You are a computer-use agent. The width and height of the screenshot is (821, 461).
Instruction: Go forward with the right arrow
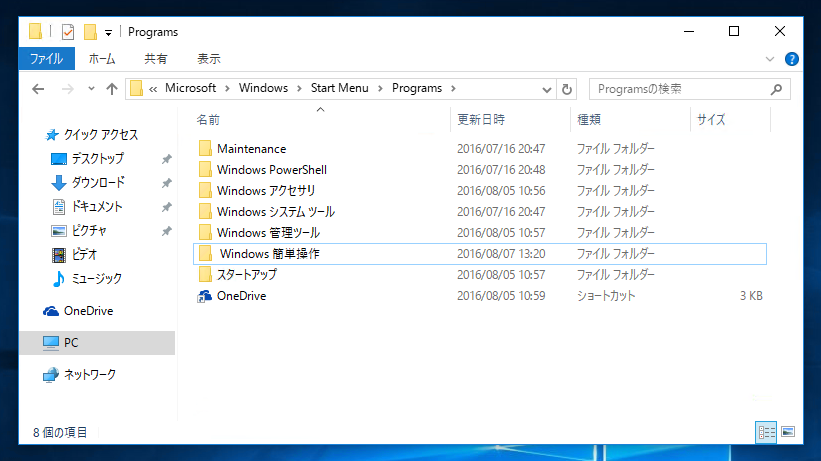(x=68, y=89)
